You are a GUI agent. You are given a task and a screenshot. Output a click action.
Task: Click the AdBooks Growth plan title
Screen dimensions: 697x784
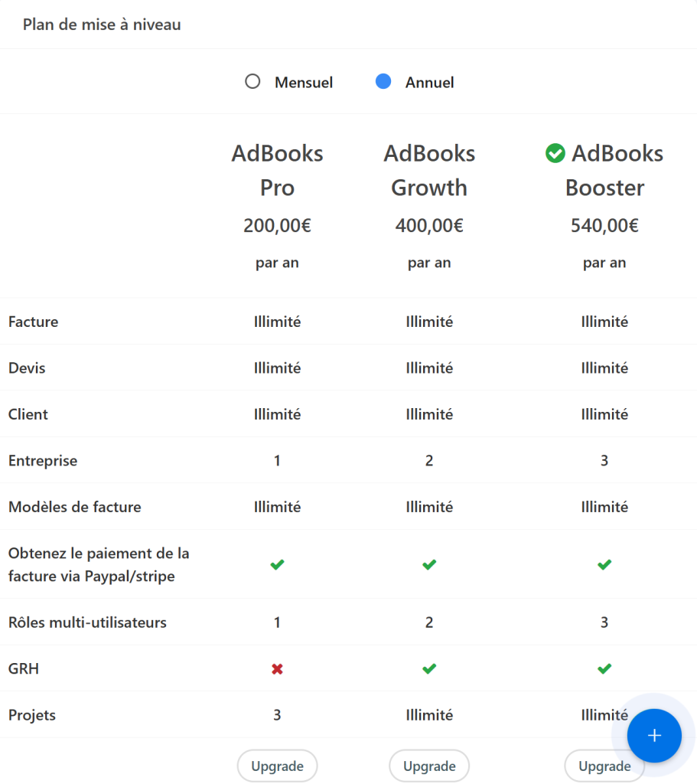429,170
